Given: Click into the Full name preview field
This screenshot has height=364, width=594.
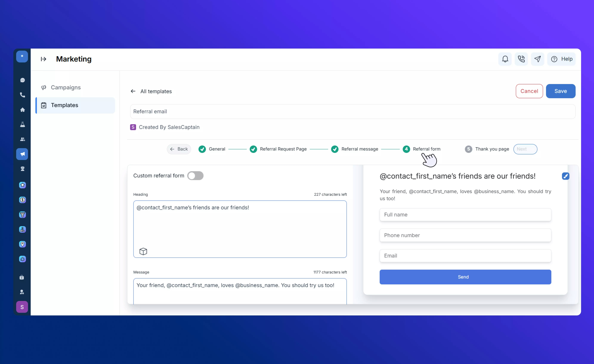Looking at the screenshot, I should click(x=465, y=214).
